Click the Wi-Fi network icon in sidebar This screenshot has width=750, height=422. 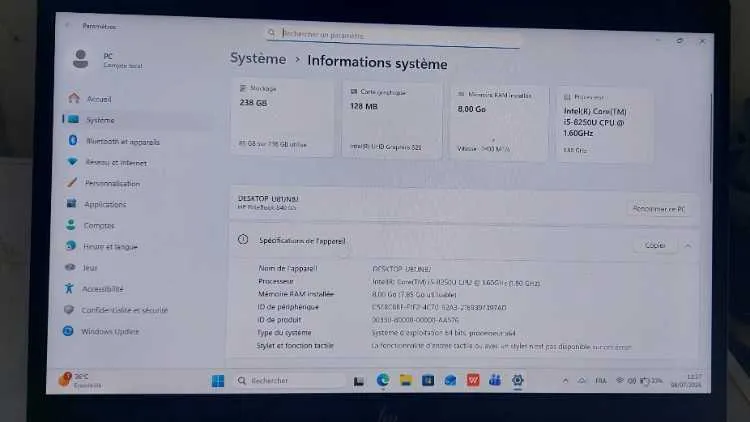[72, 162]
